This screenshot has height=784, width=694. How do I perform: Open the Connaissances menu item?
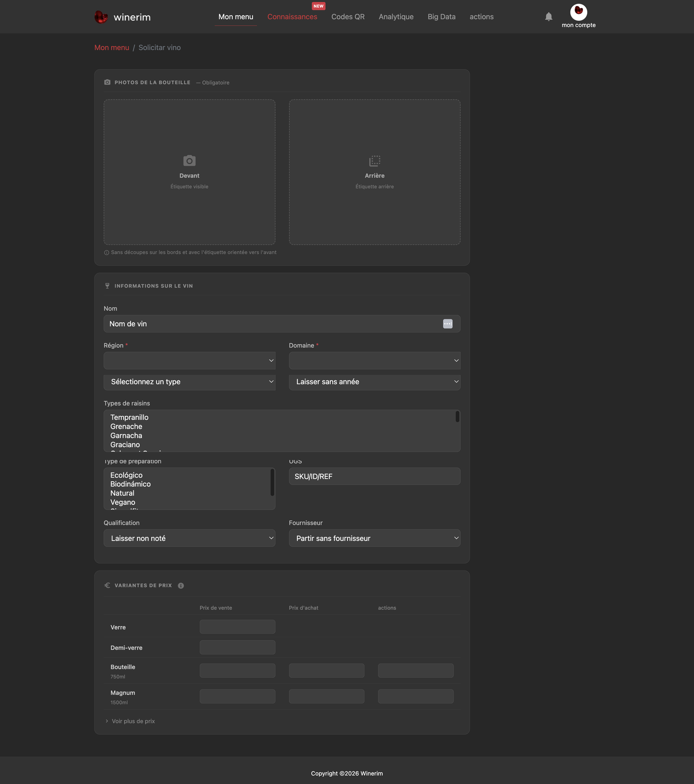click(292, 17)
